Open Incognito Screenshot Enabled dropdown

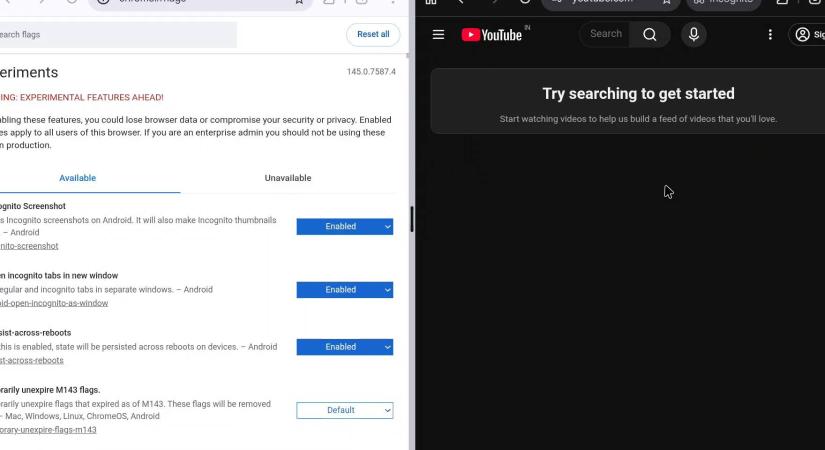click(345, 226)
